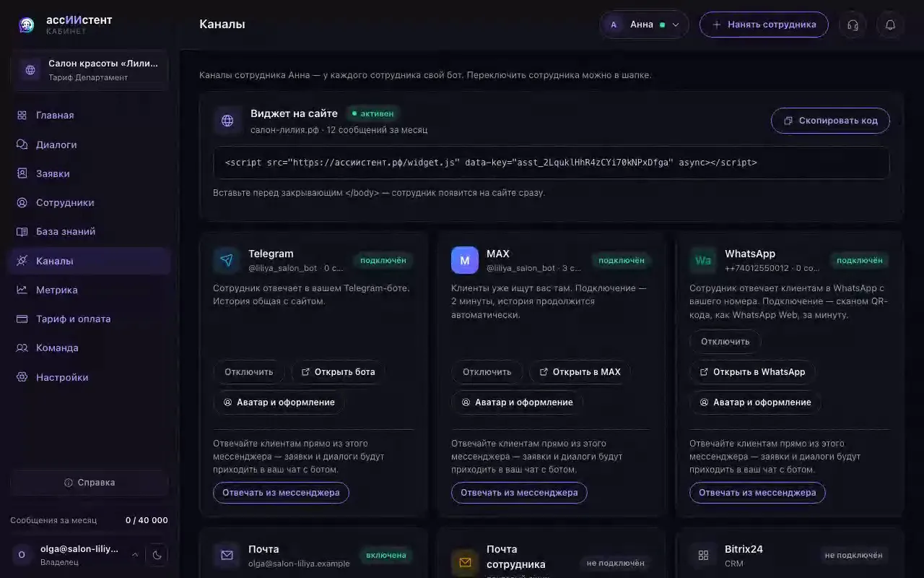Disconnect WhatsApp with Отключить
The width and height of the screenshot is (924, 578).
(725, 342)
